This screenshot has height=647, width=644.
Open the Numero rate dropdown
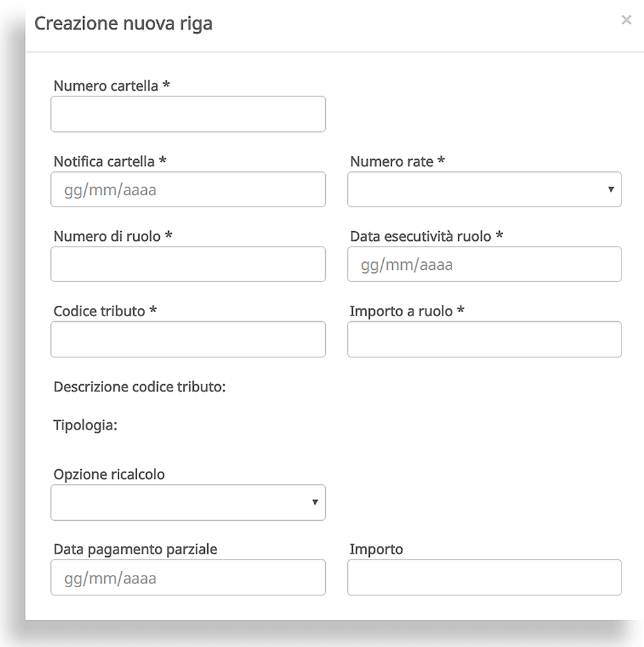(484, 189)
